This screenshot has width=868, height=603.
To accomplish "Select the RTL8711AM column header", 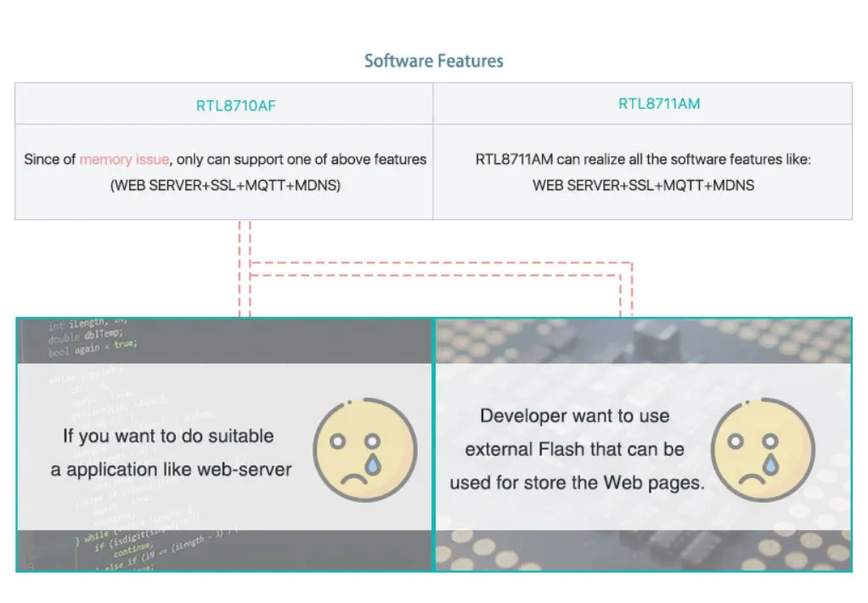I will pos(659,104).
